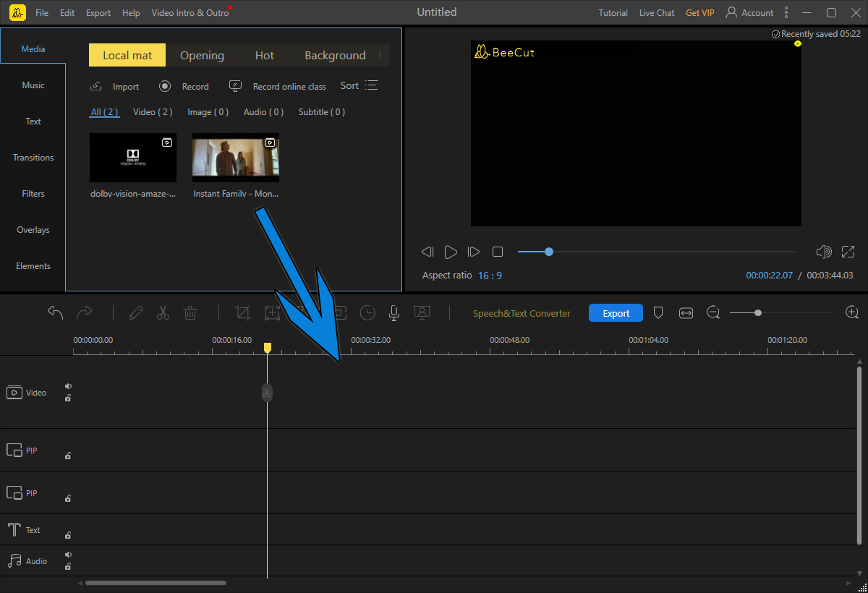
Task: Switch to the Opening tab
Action: [x=202, y=55]
